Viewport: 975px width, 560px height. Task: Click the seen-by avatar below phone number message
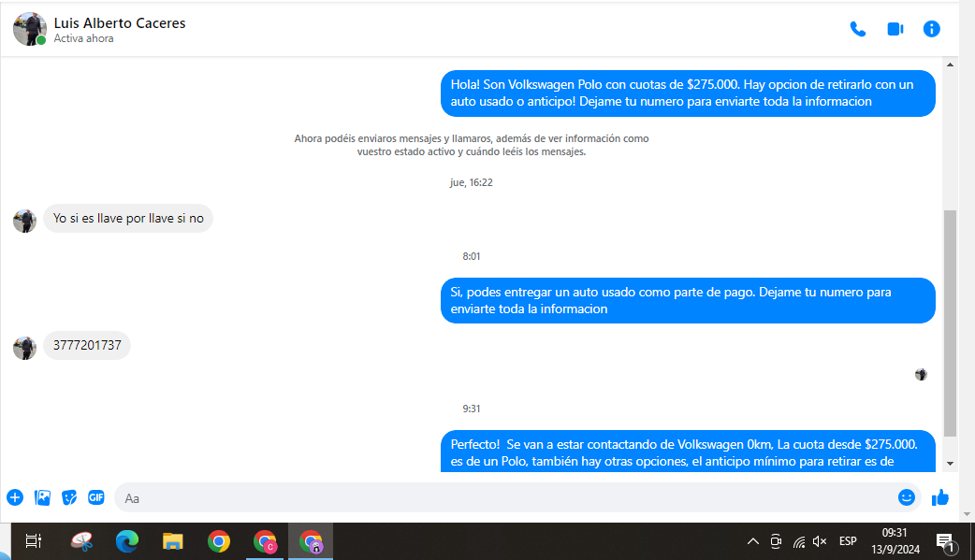pyautogui.click(x=921, y=374)
